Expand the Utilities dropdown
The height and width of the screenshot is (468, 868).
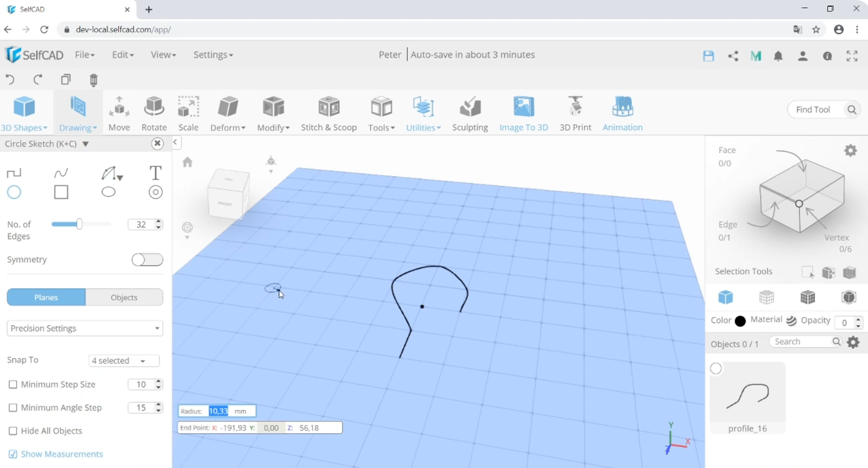point(423,113)
